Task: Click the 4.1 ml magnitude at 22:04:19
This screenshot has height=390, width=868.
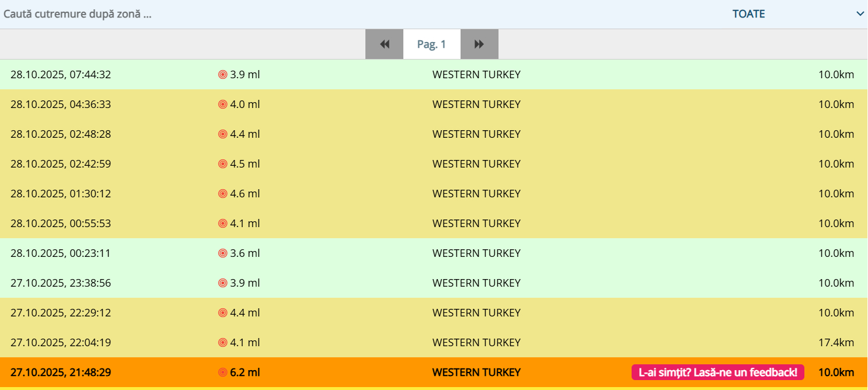Action: pyautogui.click(x=245, y=343)
